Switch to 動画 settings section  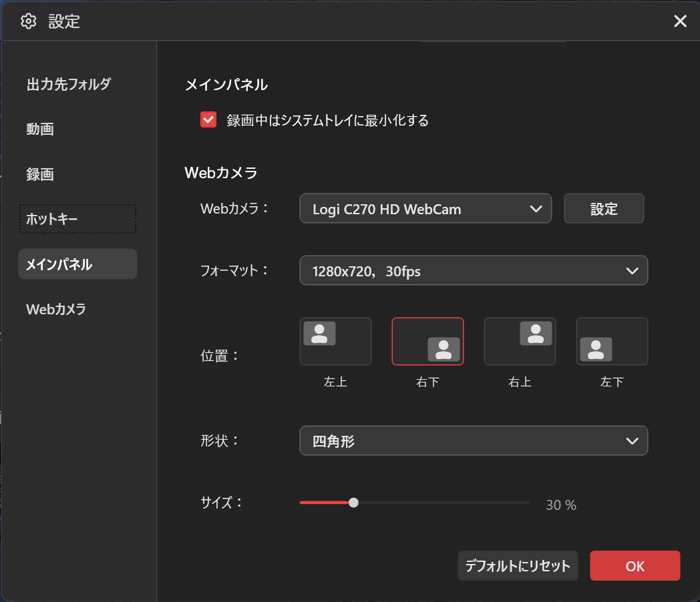coord(40,129)
